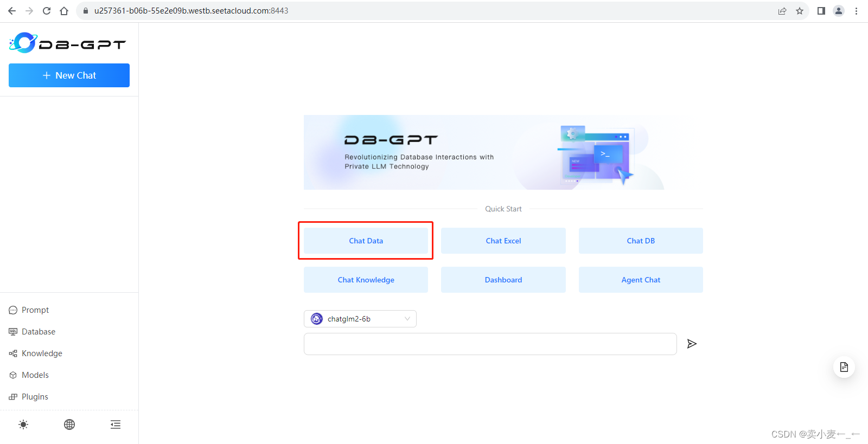Go to the browser home page icon
Viewport: 868px width, 444px height.
coord(64,11)
